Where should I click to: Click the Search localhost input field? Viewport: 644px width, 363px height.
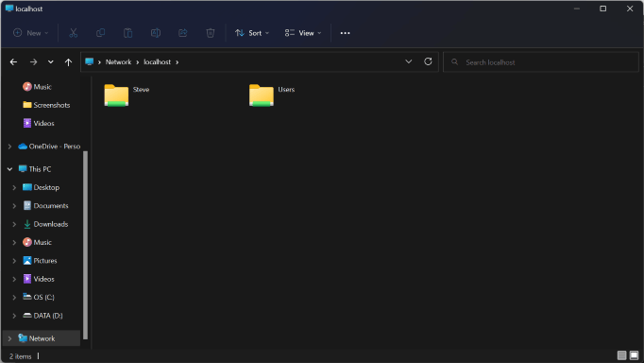tap(541, 62)
